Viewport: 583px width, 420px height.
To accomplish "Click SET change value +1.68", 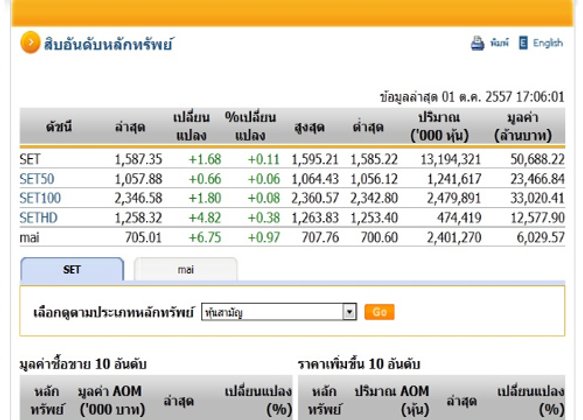I will [205, 159].
